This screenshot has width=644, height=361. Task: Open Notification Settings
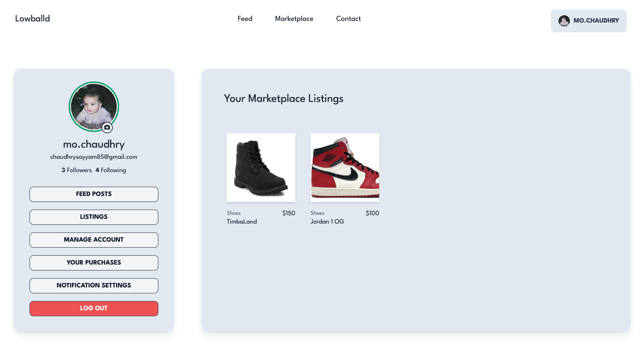(x=94, y=285)
